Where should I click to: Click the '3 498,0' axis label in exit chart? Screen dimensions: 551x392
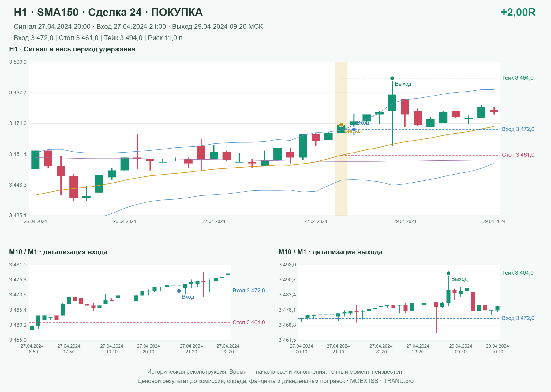point(287,265)
